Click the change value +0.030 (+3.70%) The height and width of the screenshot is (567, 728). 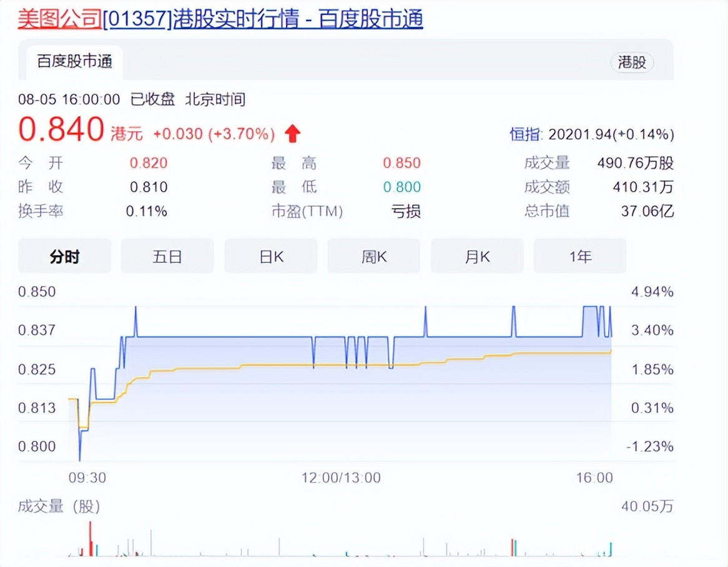tap(214, 134)
